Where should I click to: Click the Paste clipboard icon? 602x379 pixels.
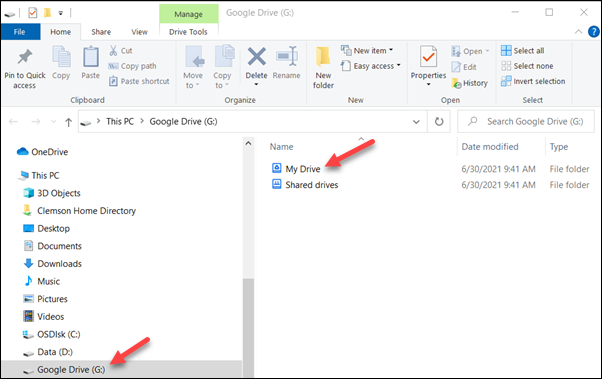tap(91, 56)
